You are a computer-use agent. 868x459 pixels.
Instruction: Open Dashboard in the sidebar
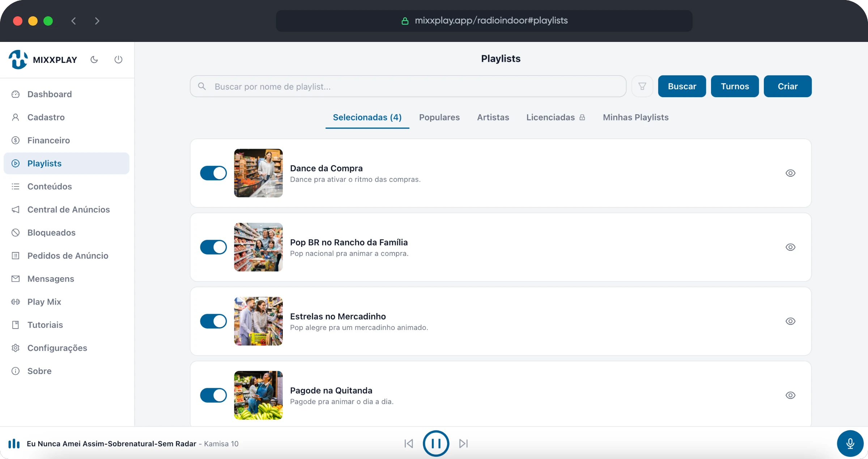pos(67,94)
